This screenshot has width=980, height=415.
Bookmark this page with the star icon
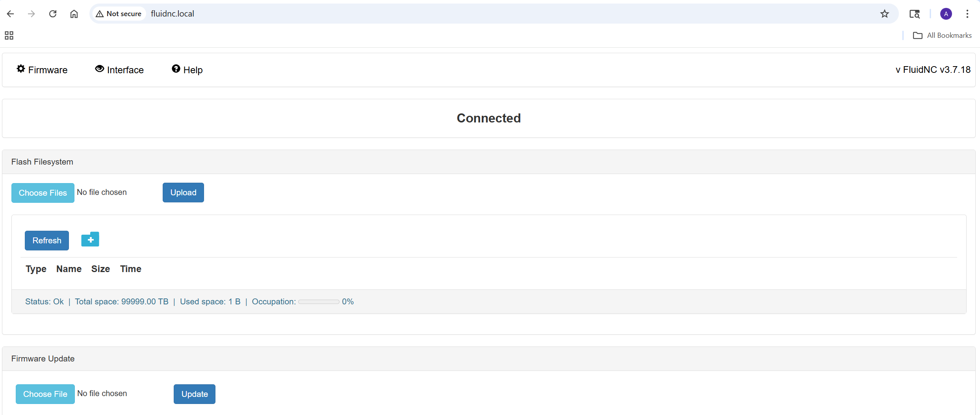(x=885, y=14)
